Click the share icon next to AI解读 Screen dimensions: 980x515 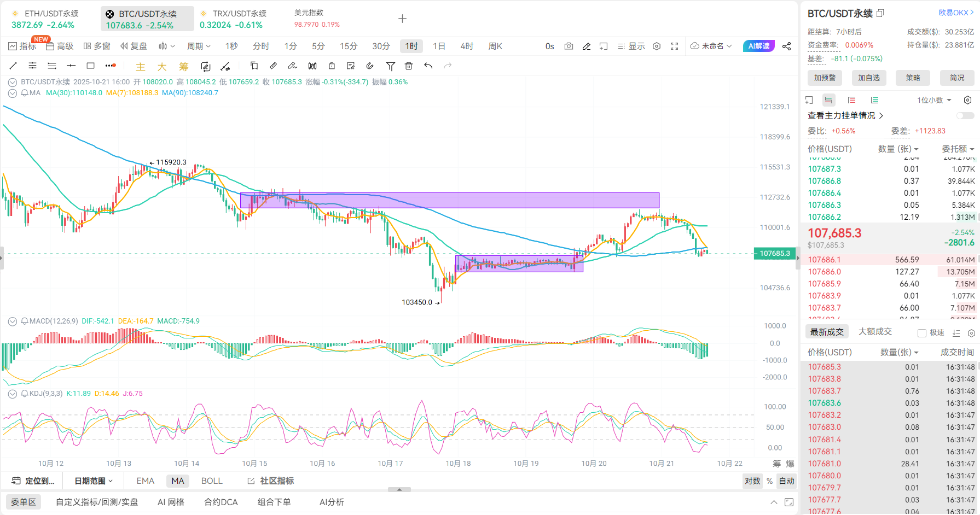(x=786, y=46)
